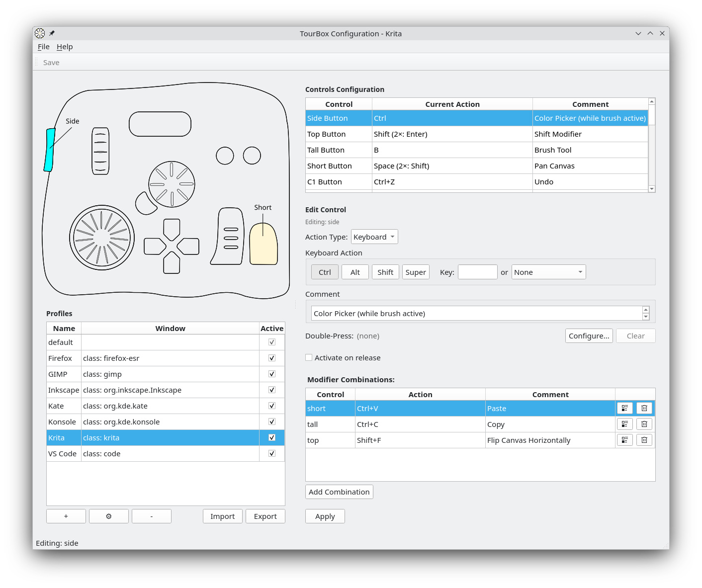The height and width of the screenshot is (588, 702).
Task: Disable the VS Code profile Active checkbox
Action: (x=272, y=453)
